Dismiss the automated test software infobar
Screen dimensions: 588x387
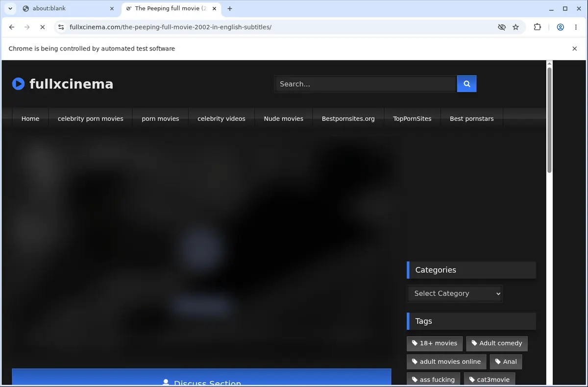coord(575,48)
